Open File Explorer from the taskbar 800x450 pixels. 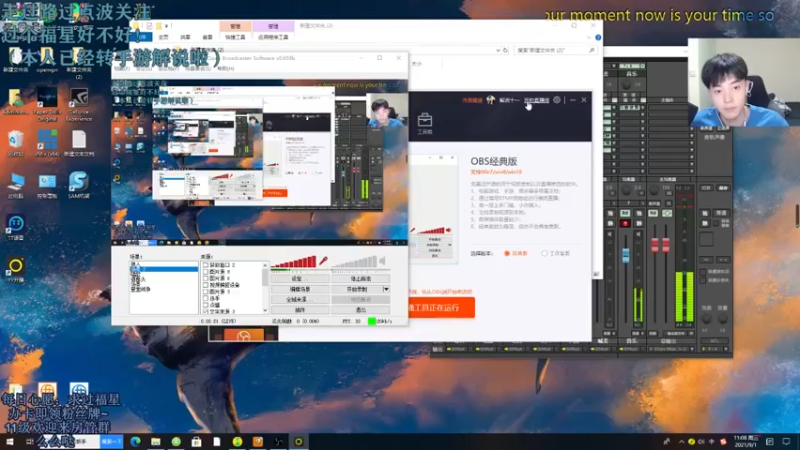tap(156, 441)
